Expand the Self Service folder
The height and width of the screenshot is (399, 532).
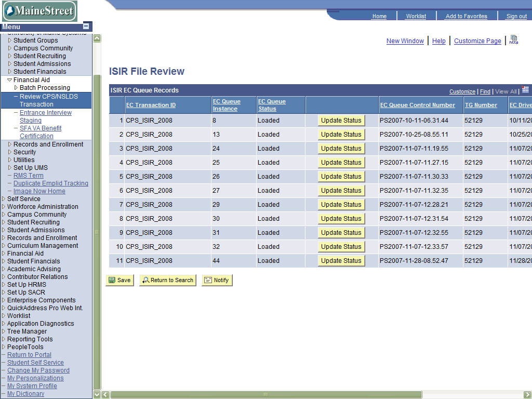point(4,199)
